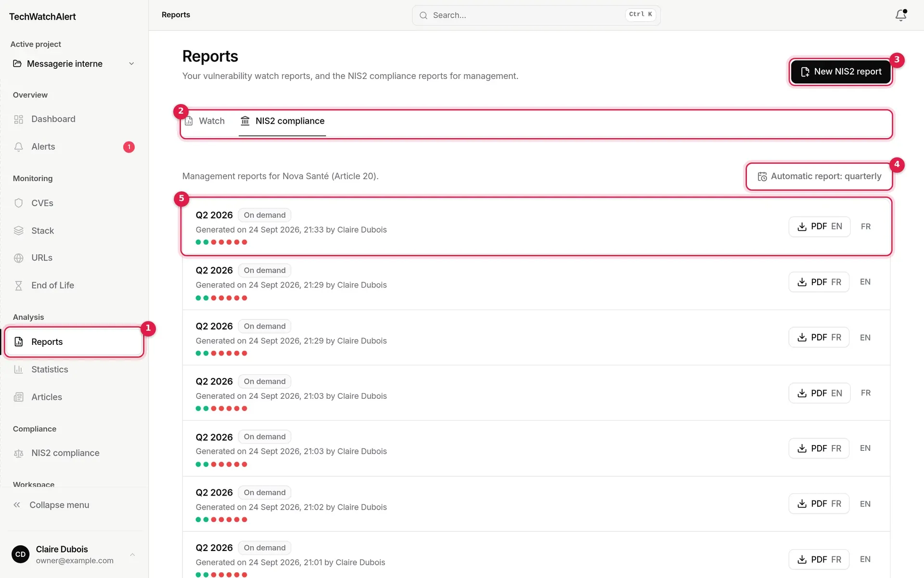Click the TechWatchAlert logo text
The height and width of the screenshot is (578, 924).
42,17
